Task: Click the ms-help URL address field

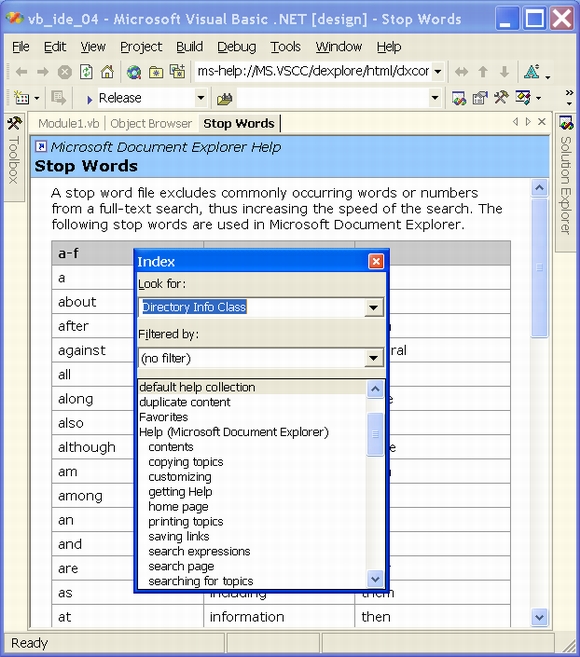Action: tap(313, 72)
